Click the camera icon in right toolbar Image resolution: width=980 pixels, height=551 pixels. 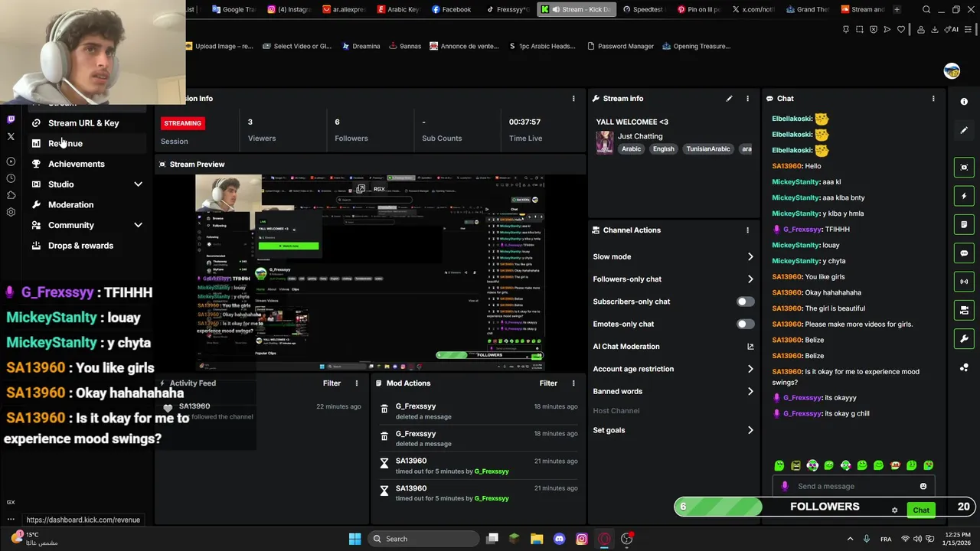click(964, 310)
